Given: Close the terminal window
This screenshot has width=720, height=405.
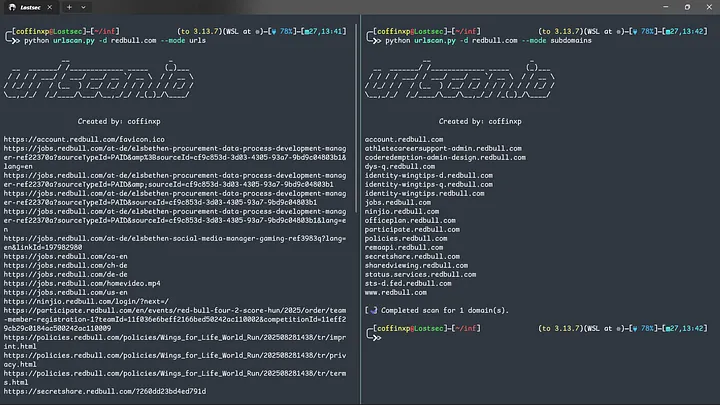Looking at the screenshot, I should 709,7.
